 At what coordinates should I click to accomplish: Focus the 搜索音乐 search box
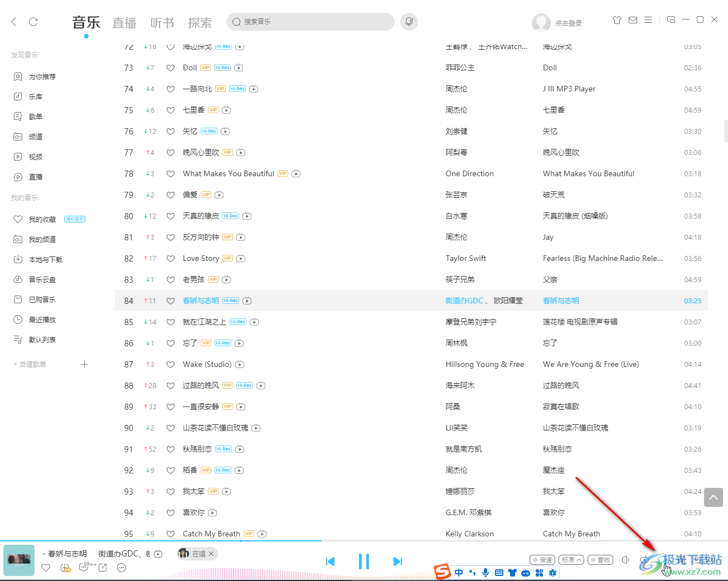[x=310, y=22]
